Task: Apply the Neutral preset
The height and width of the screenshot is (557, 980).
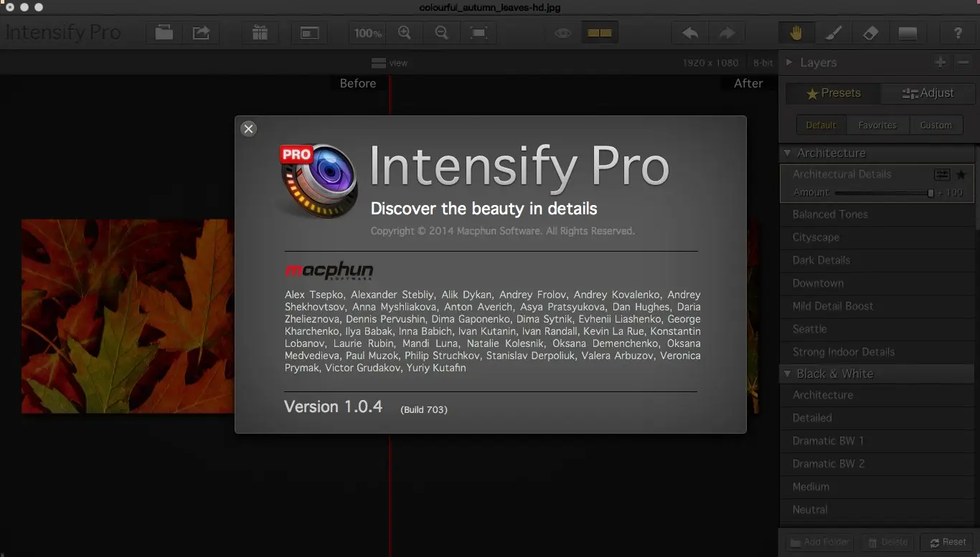Action: [877, 510]
